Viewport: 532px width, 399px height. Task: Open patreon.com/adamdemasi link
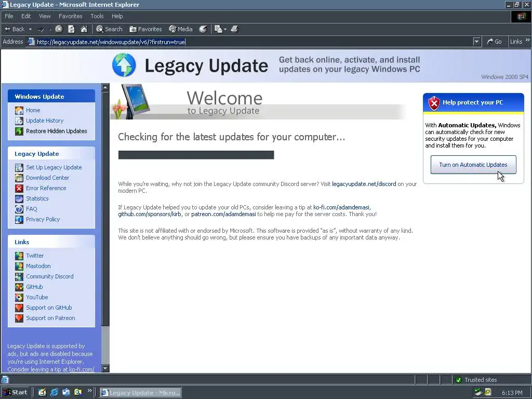[223, 214]
